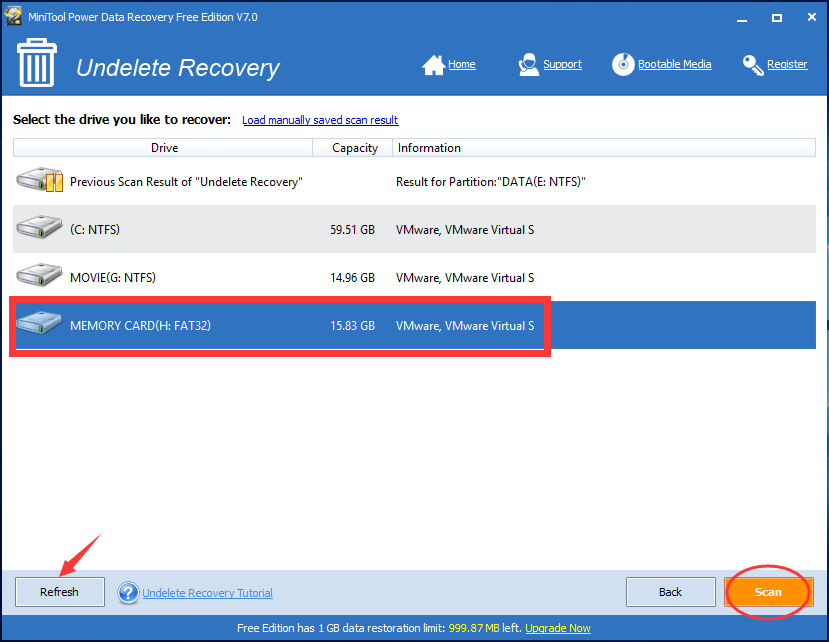
Task: Click the Home house icon
Action: [x=433, y=65]
